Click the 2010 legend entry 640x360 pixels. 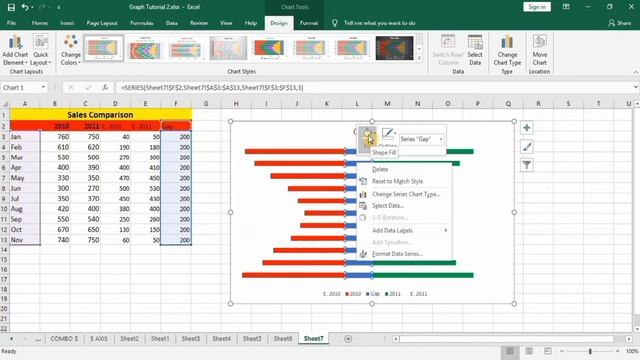353,294
